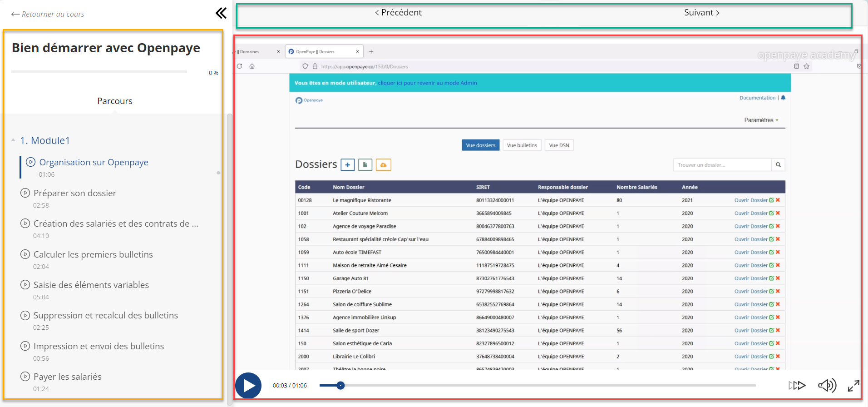Screen dimensions: 868x407
Task: Click the bookmark star icon in address bar
Action: [807, 66]
